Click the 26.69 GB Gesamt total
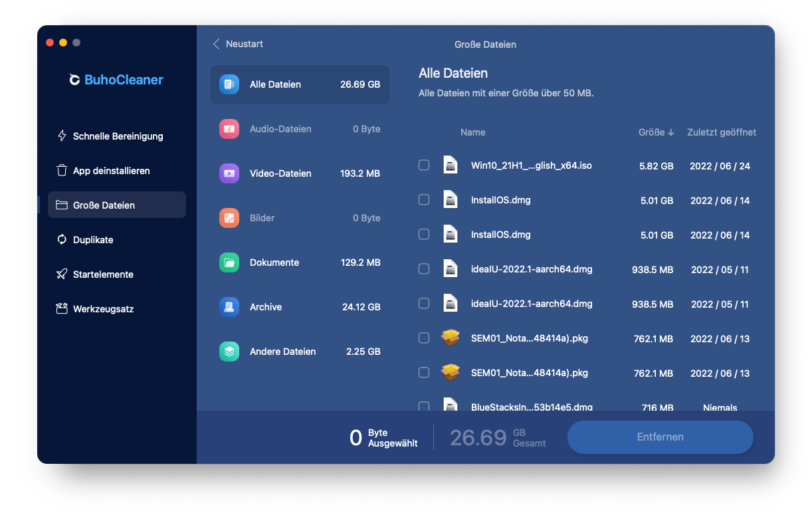 tap(498, 437)
